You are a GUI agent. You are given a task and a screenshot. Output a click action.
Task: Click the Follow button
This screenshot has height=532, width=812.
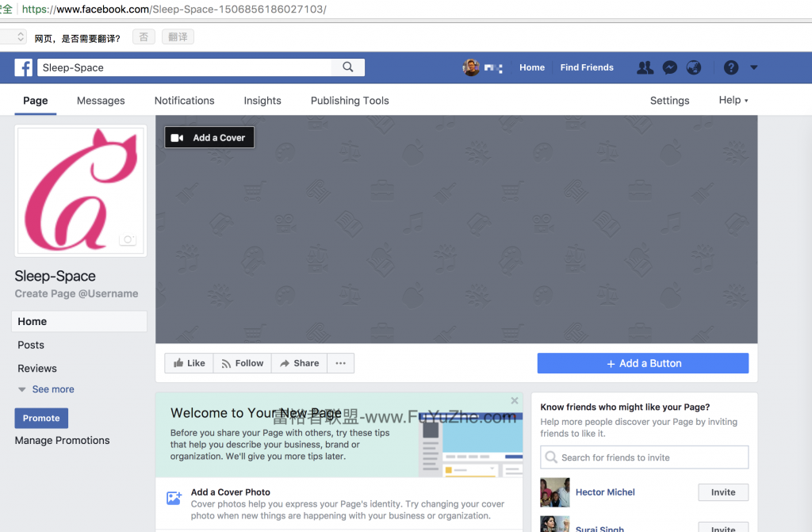(243, 363)
